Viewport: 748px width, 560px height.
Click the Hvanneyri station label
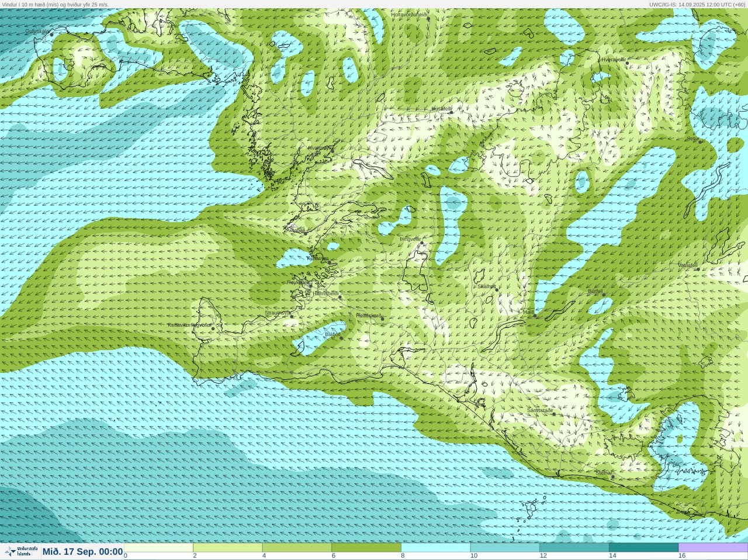tap(320, 148)
